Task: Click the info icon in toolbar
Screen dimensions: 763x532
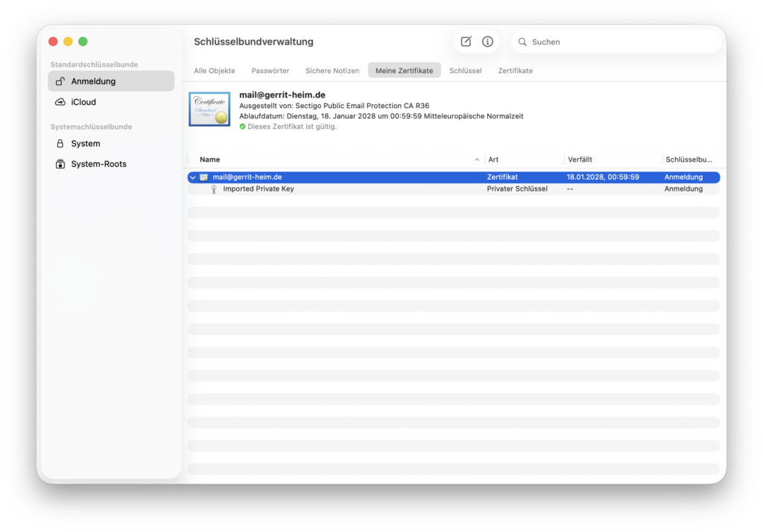Action: pos(487,42)
